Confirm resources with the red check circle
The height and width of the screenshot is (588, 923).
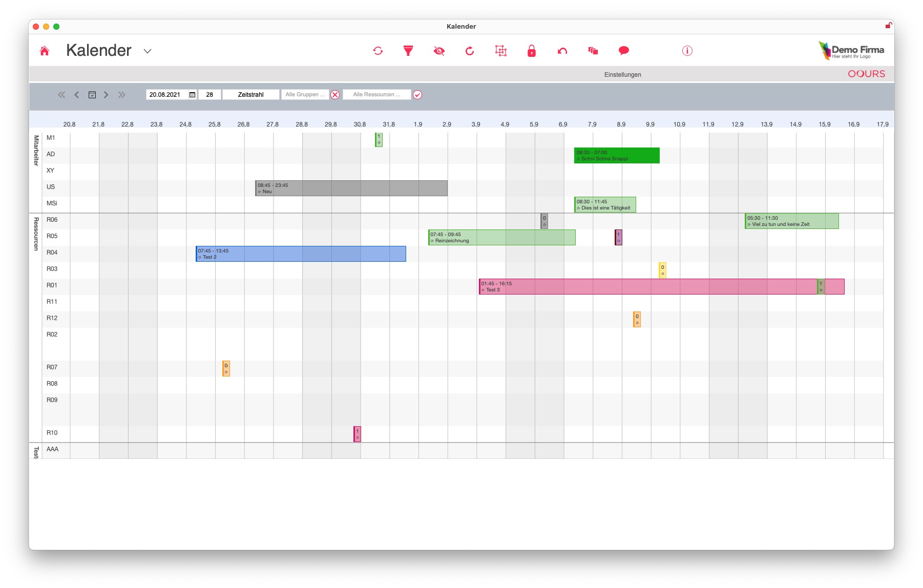tap(417, 95)
